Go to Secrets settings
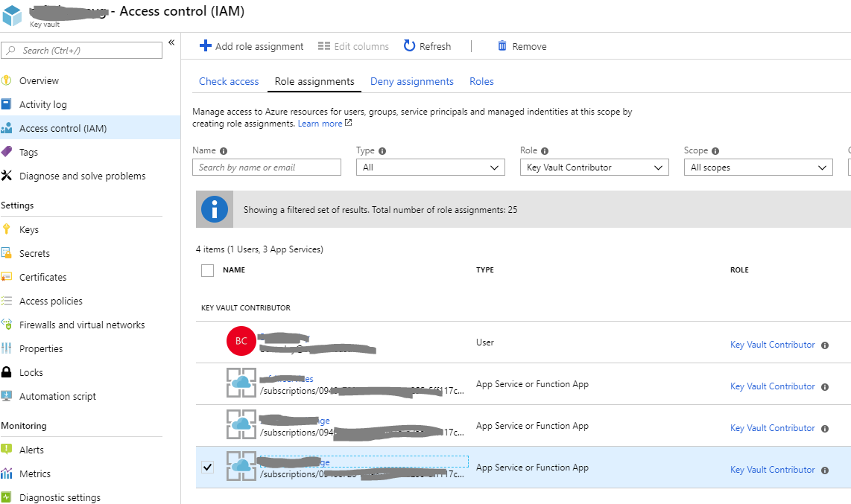The image size is (851, 504). click(34, 253)
